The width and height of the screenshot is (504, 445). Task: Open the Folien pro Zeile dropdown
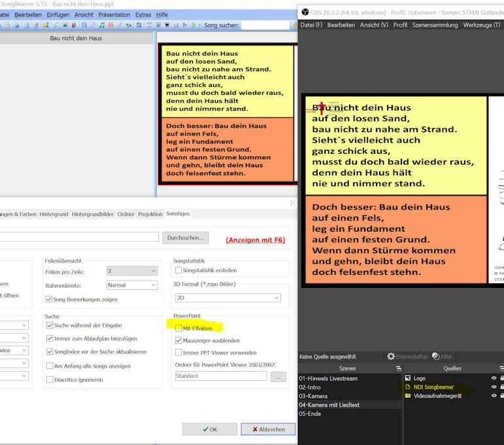point(132,271)
